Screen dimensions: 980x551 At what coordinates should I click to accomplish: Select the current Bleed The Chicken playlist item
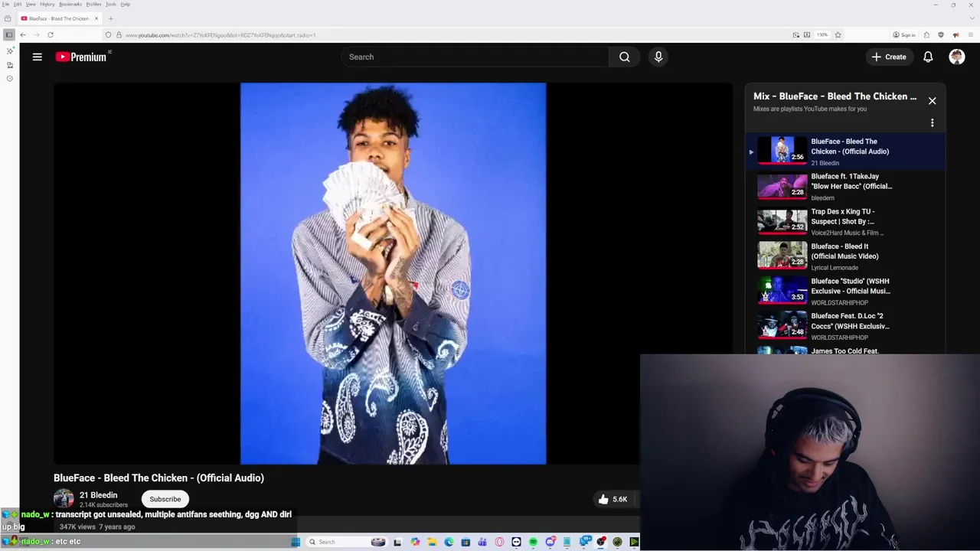coord(845,151)
